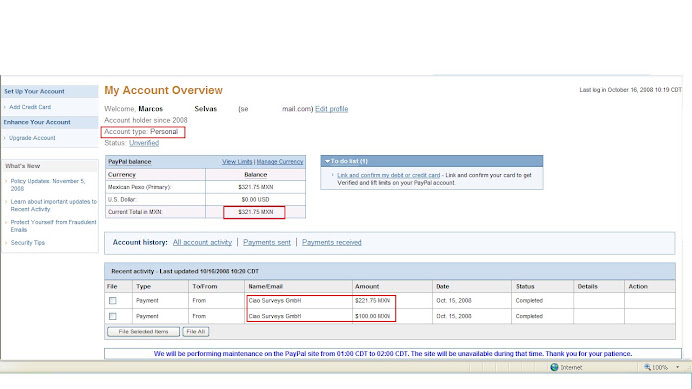Select Add Credit Card in sidebar
Screen dimensions: 692x389
pyautogui.click(x=30, y=107)
